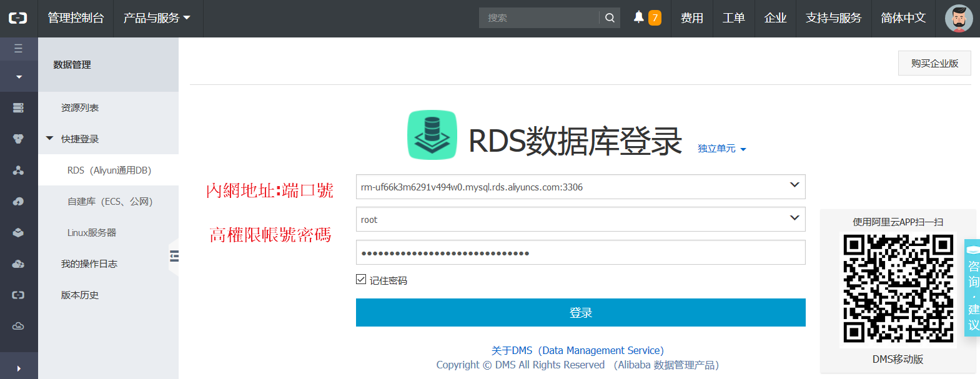Viewport: 980px width, 379px height.
Task: Expand the root username dropdown arrow
Action: [x=794, y=218]
